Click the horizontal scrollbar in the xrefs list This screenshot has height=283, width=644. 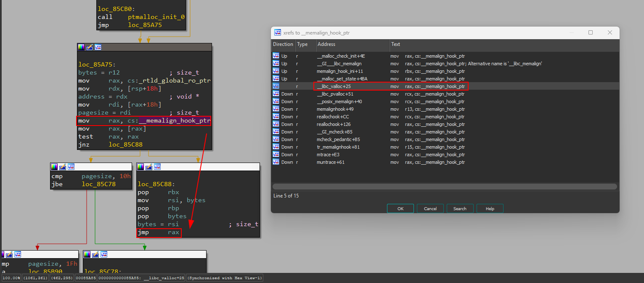click(x=445, y=186)
